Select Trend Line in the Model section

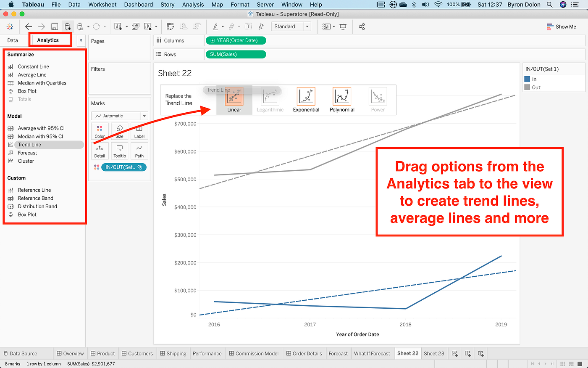tap(49, 145)
